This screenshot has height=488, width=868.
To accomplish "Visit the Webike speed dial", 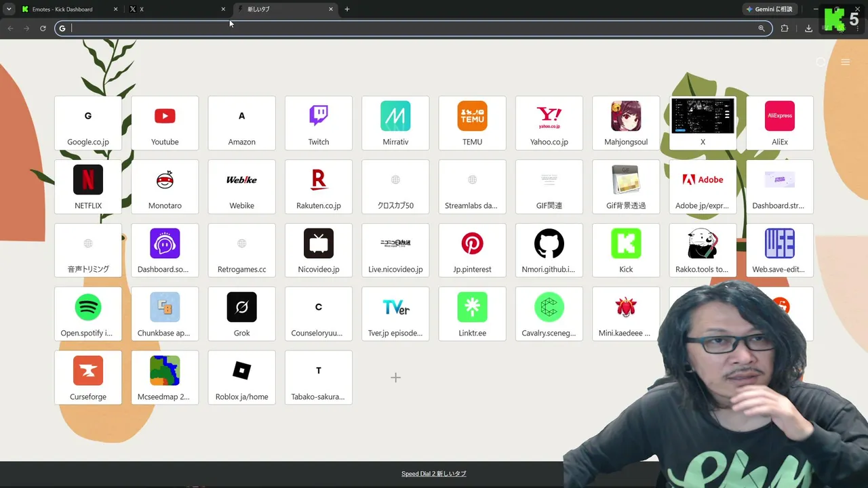I will pos(242,186).
